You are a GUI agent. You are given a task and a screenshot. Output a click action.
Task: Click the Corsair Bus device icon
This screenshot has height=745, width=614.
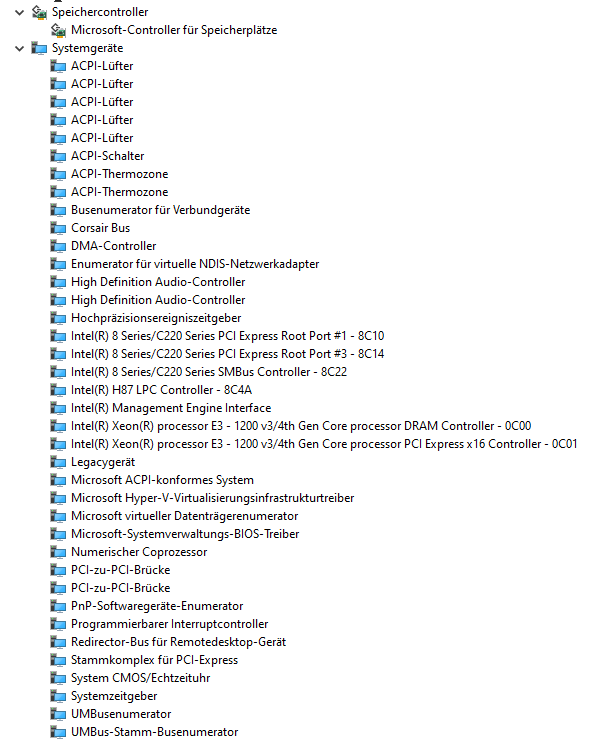(58, 228)
